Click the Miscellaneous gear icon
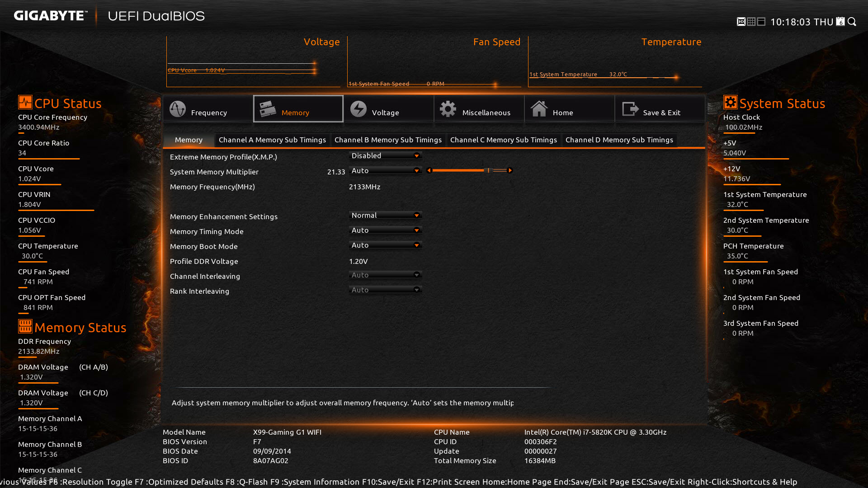This screenshot has width=868, height=488. pos(448,109)
